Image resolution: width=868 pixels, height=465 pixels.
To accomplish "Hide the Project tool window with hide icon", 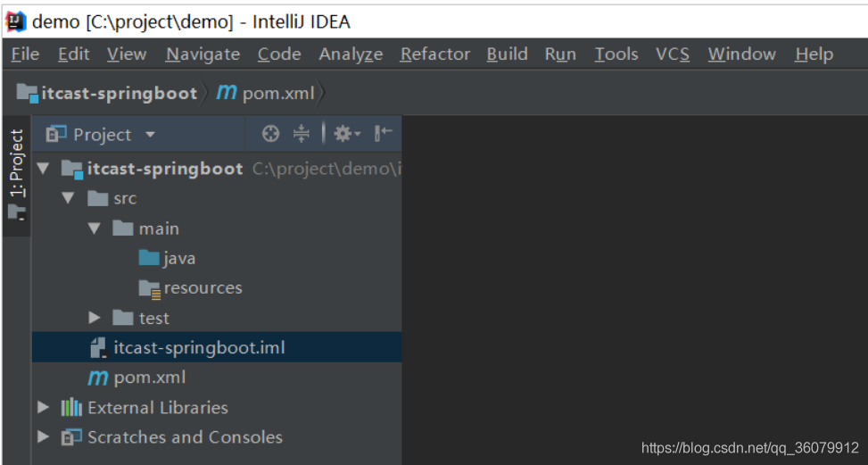I will pyautogui.click(x=383, y=133).
